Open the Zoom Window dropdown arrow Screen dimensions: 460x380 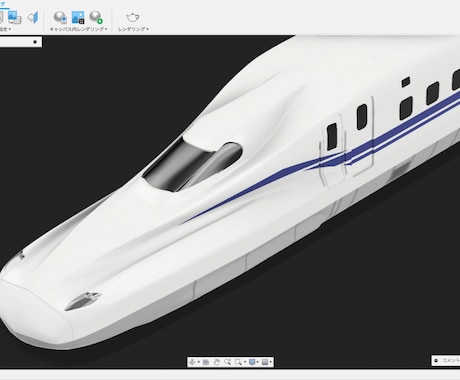[x=245, y=362]
